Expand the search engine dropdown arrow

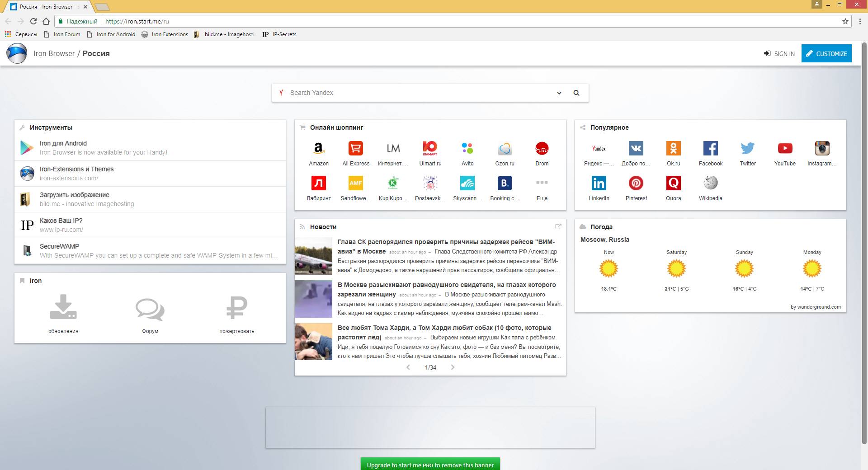tap(559, 93)
